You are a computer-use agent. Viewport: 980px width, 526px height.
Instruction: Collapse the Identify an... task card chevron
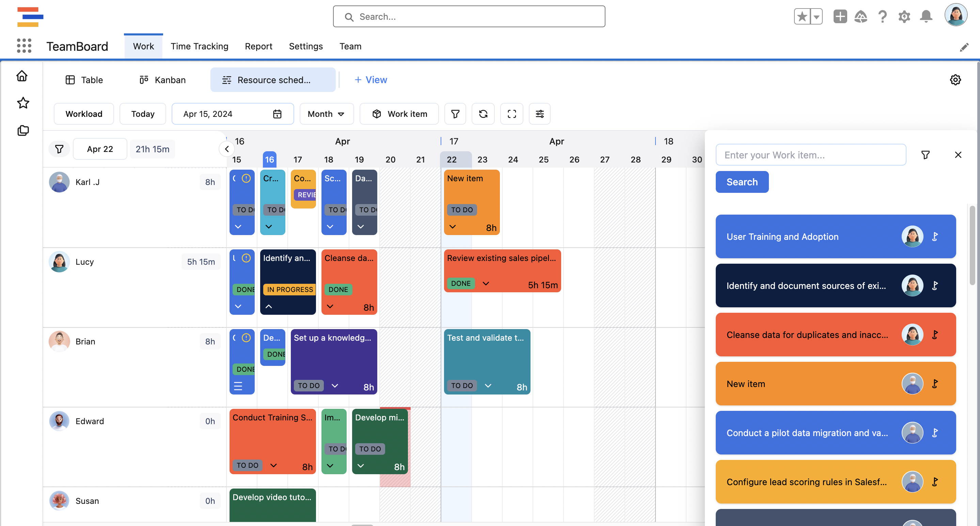(269, 306)
